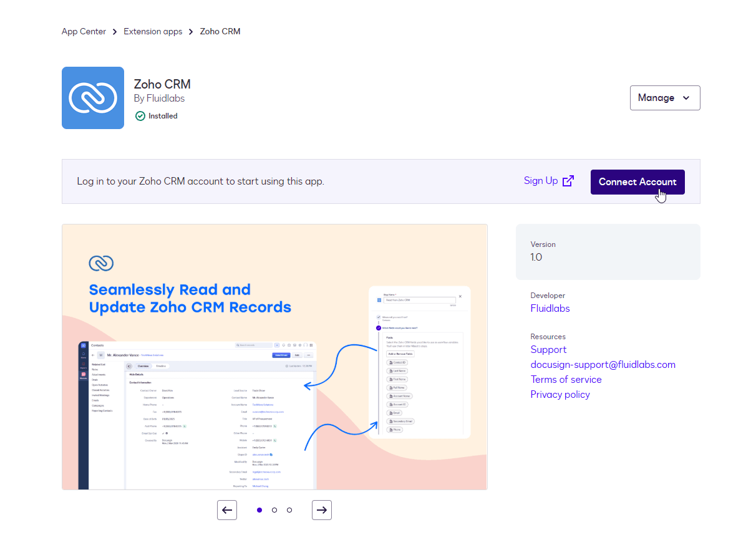
Task: Navigate to App Center breadcrumb
Action: coord(84,31)
